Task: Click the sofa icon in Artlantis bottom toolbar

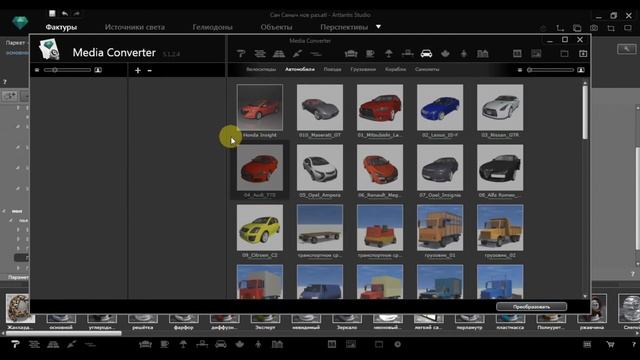Action: click(145, 344)
